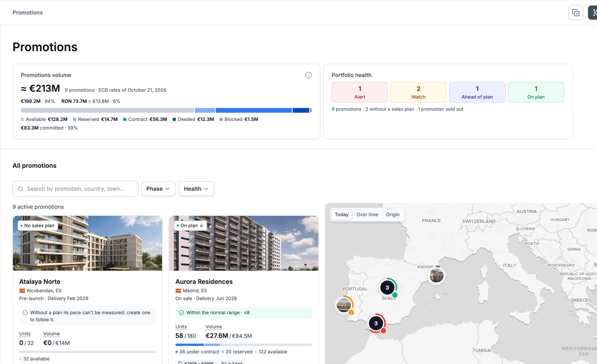Image resolution: width=597 pixels, height=364 pixels.
Task: Click the info icon in Promotions volume
Action: 308,75
